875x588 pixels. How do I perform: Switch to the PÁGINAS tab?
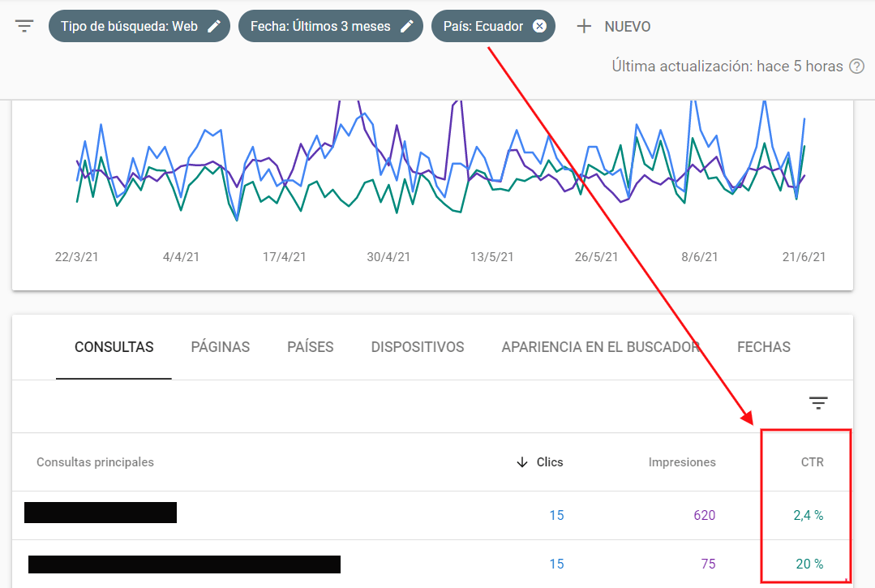pyautogui.click(x=221, y=347)
